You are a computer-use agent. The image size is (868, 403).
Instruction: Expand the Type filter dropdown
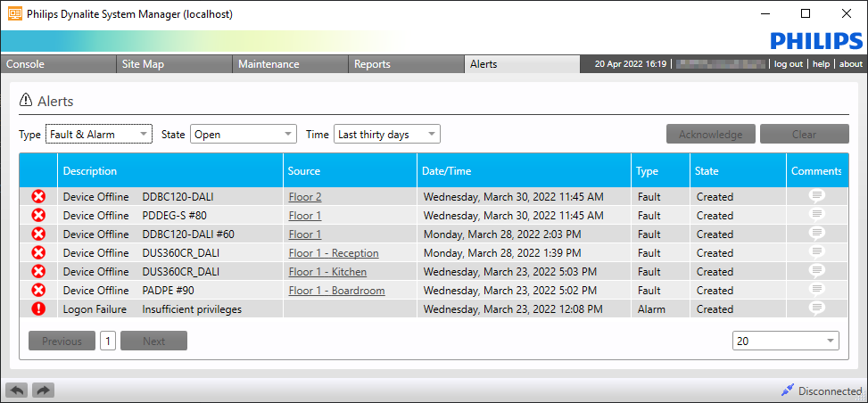click(99, 135)
